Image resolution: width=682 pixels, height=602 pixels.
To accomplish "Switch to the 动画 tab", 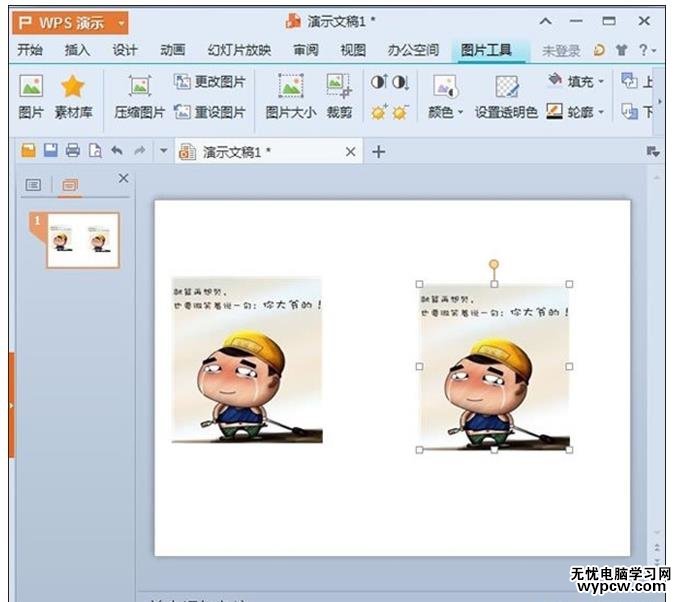I will point(173,50).
